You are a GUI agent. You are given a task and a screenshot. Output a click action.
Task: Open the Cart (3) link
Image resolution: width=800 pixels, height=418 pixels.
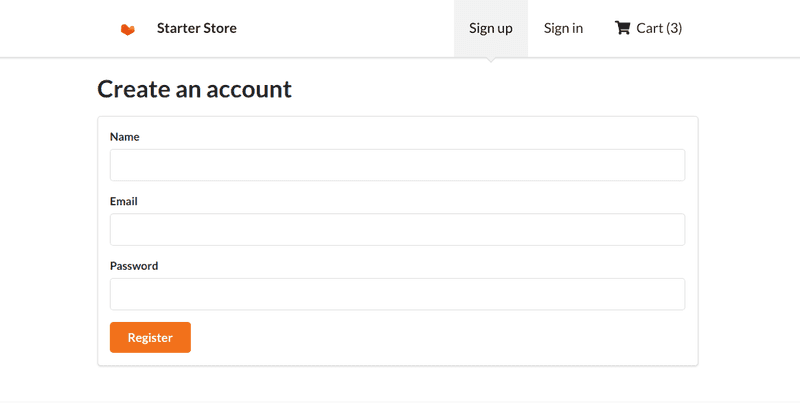pyautogui.click(x=648, y=28)
